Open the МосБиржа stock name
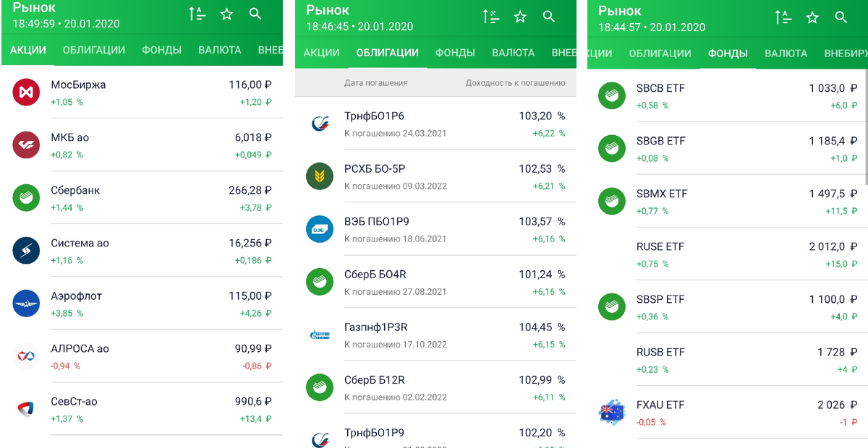868x448 pixels. click(x=78, y=85)
